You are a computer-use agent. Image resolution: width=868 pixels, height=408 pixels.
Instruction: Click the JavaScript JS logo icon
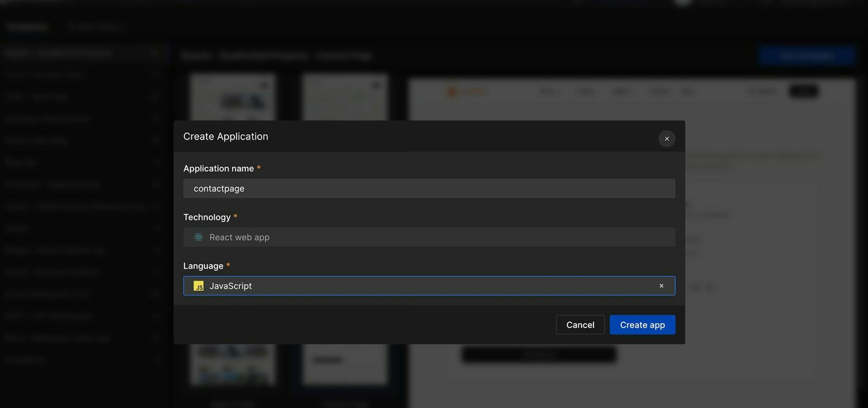198,286
